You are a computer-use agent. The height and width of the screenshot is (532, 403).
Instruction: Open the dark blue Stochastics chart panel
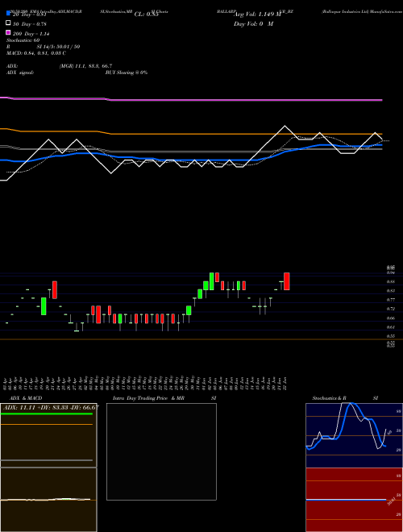tap(354, 435)
